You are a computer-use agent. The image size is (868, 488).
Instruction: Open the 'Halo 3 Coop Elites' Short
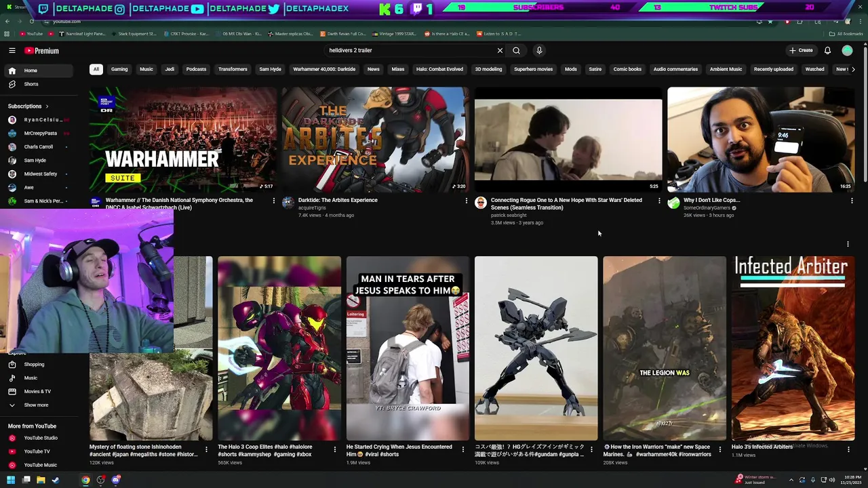[x=279, y=348]
